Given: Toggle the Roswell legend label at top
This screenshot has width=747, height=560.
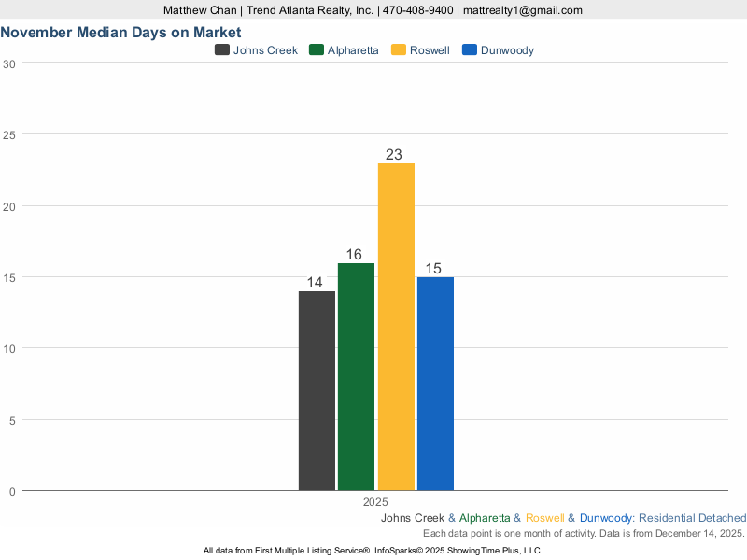Looking at the screenshot, I should 430,50.
